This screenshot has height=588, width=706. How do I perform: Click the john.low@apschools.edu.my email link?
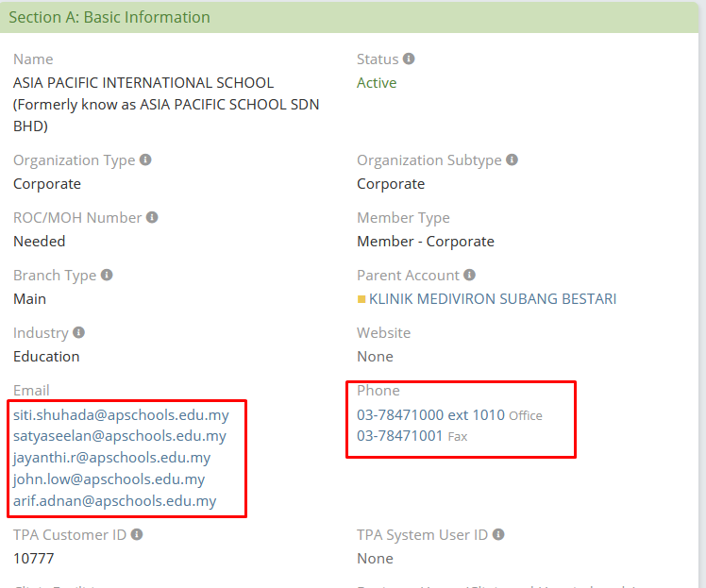pos(109,479)
